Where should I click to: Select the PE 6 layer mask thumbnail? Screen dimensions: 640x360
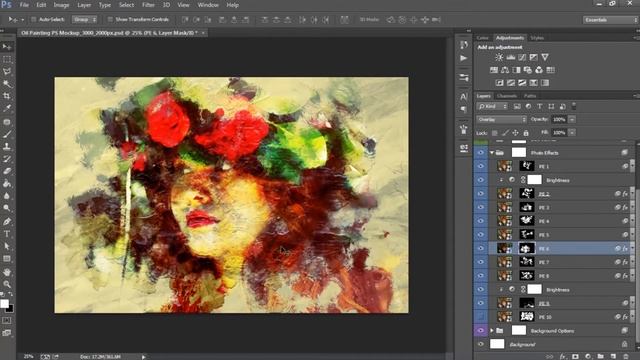527,248
